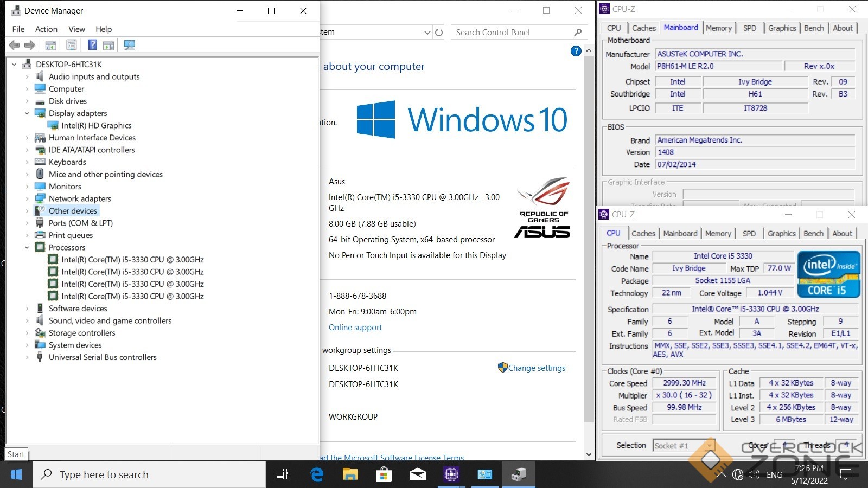Viewport: 868px width, 488px height.
Task: Click the refresh icon beside the address bar
Action: click(x=439, y=33)
